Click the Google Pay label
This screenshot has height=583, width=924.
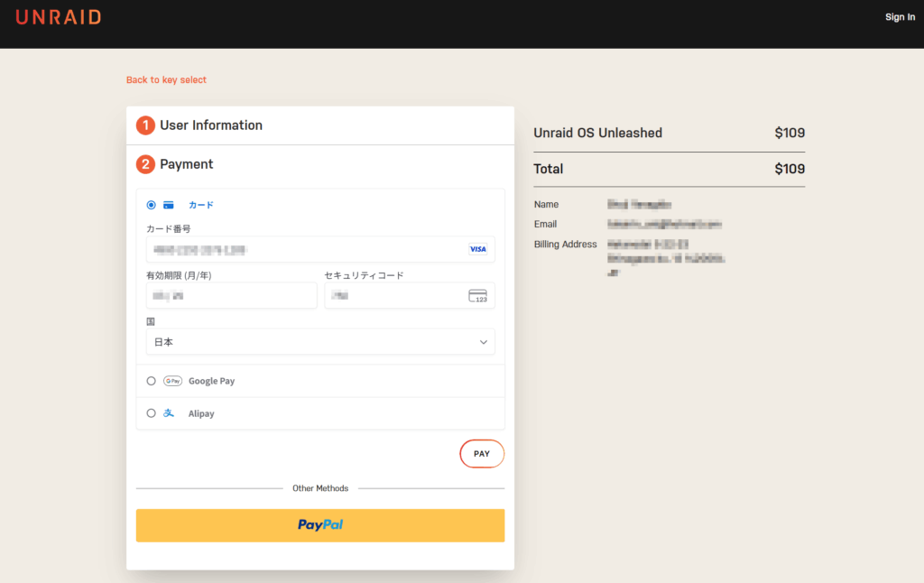pyautogui.click(x=211, y=381)
